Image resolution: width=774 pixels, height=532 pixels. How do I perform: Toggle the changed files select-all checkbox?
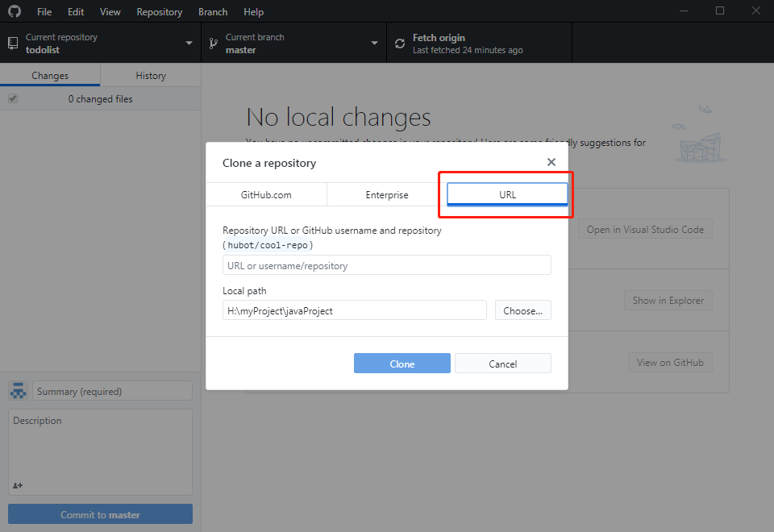[x=13, y=98]
